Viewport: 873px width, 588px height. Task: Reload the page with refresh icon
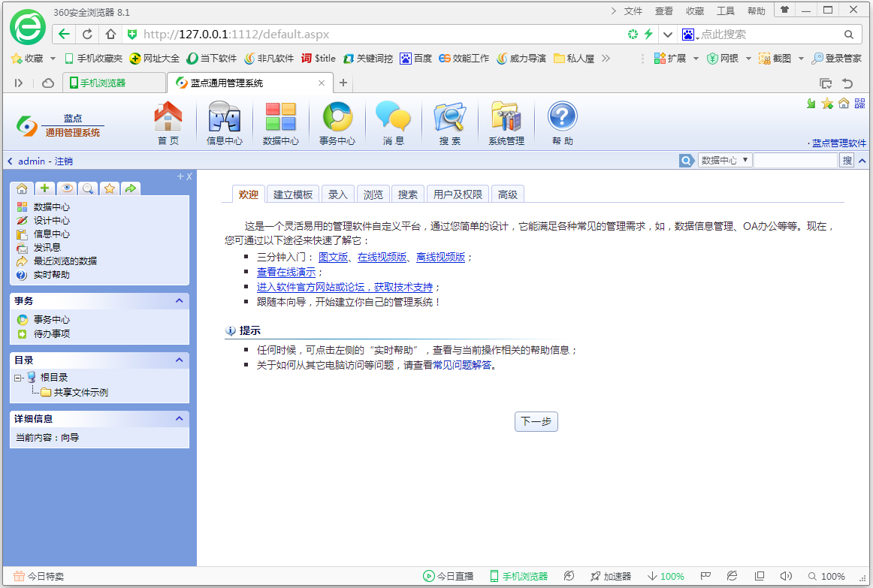pos(87,34)
